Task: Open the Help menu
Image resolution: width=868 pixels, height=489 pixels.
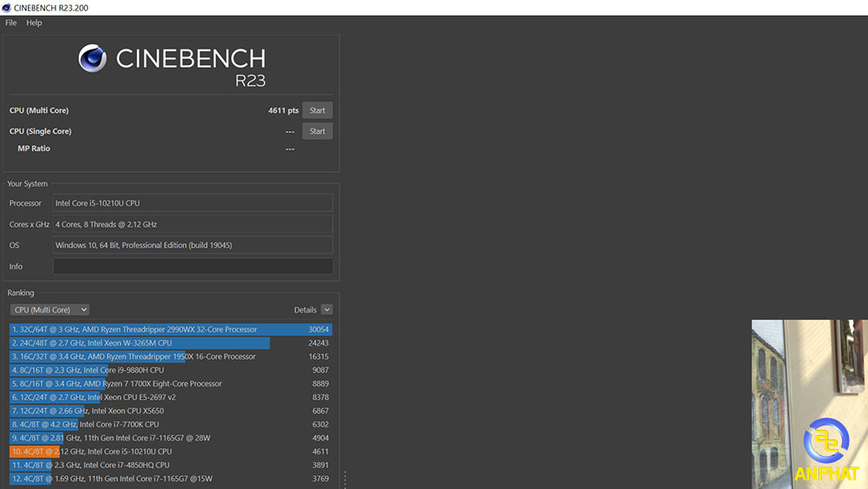Action: (34, 23)
